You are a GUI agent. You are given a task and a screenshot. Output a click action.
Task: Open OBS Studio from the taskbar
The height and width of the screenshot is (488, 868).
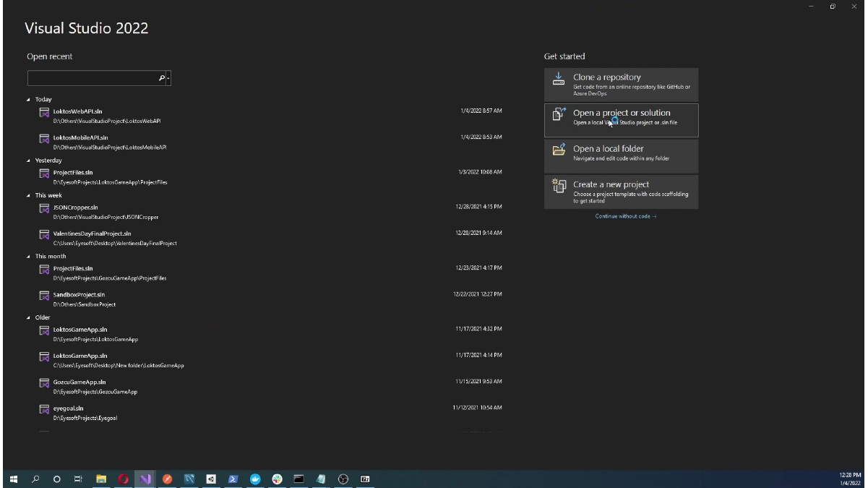(343, 479)
